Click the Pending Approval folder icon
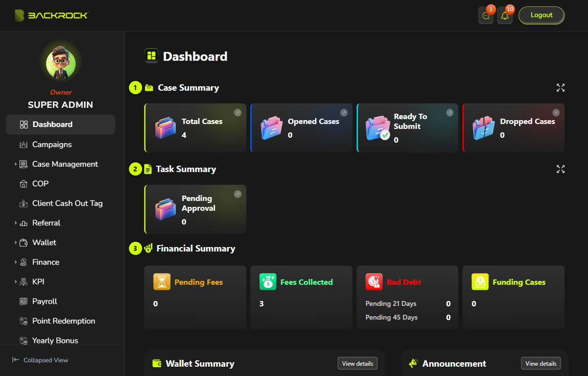The width and height of the screenshot is (588, 376). (x=165, y=209)
